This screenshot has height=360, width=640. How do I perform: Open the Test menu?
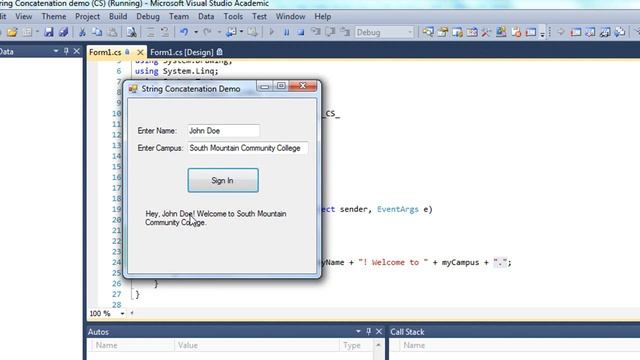click(259, 17)
